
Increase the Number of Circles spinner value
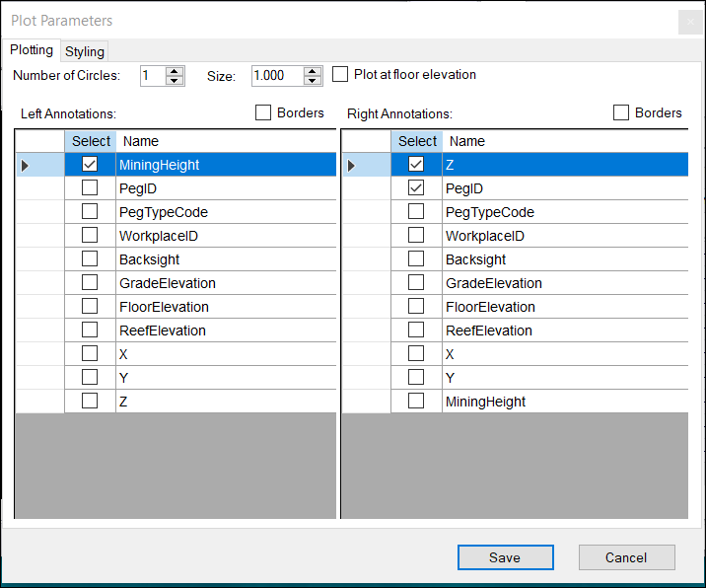[x=176, y=71]
